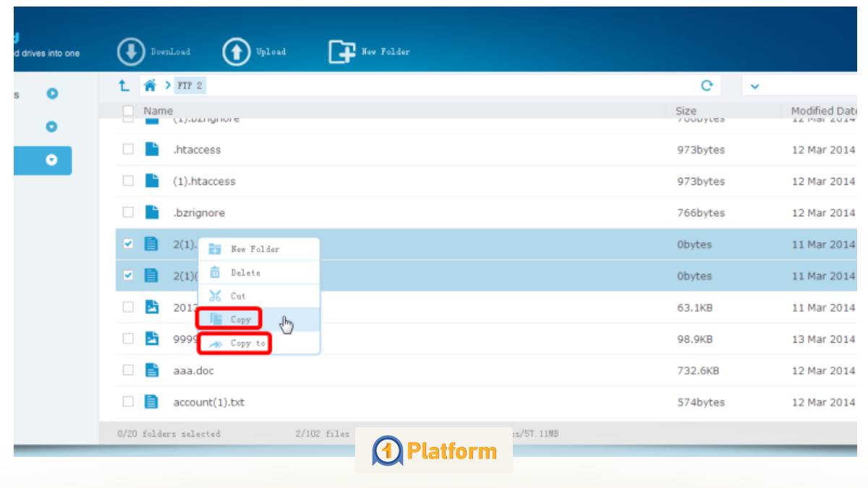Click the DownLoad icon in the toolbar

point(130,51)
